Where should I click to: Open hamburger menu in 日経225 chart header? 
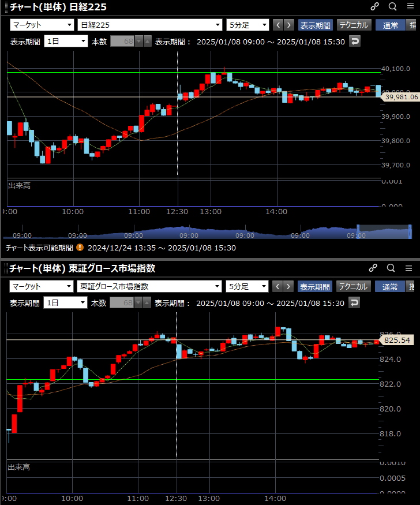pos(410,6)
